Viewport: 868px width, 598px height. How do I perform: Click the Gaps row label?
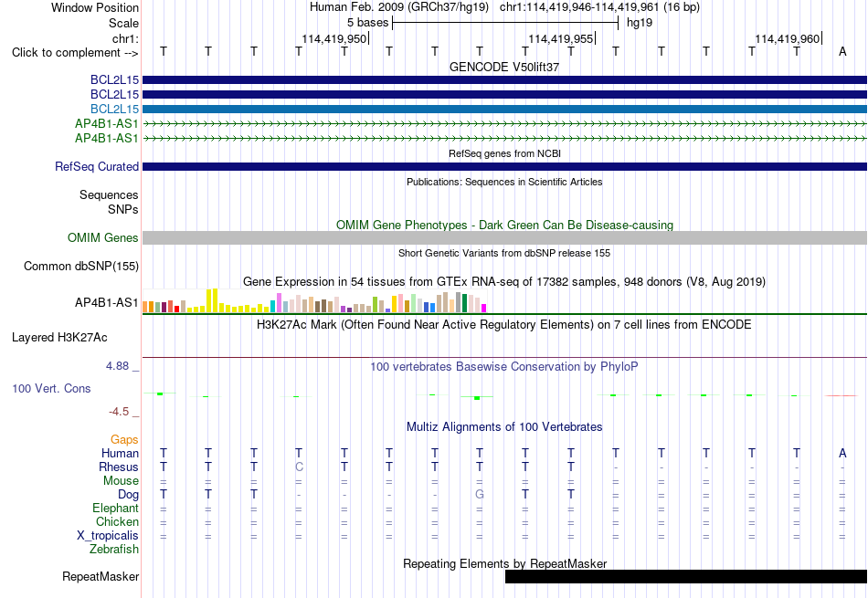(x=124, y=439)
